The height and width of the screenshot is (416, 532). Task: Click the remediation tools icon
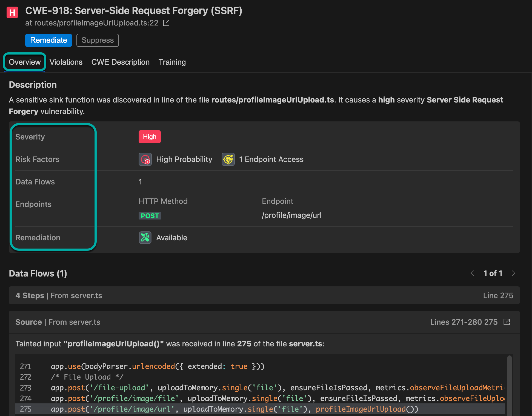pyautogui.click(x=145, y=238)
